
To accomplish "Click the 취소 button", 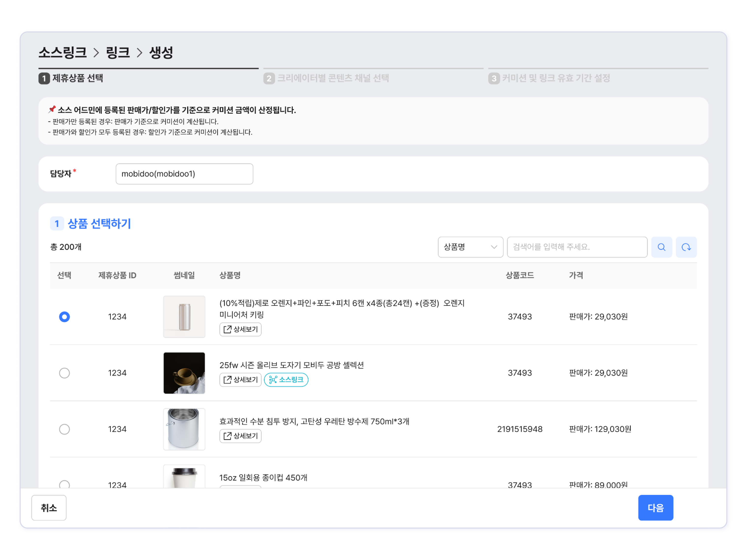I will coord(49,508).
